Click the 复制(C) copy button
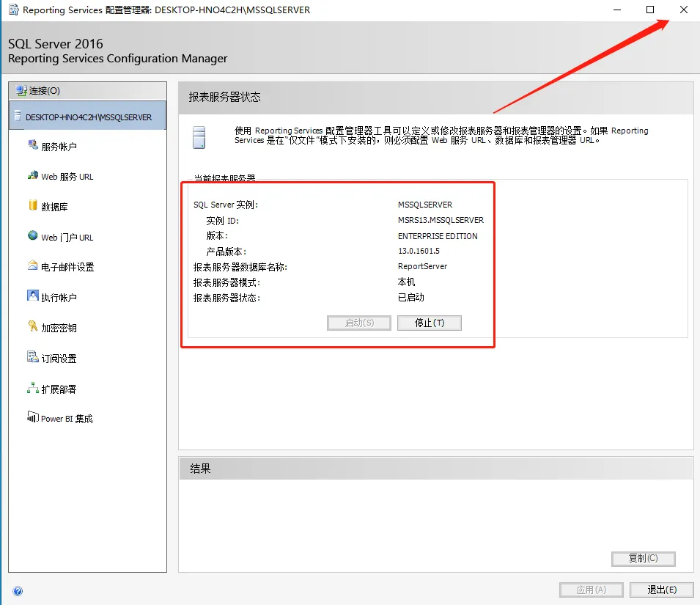Viewport: 700px width, 605px height. pos(643,558)
